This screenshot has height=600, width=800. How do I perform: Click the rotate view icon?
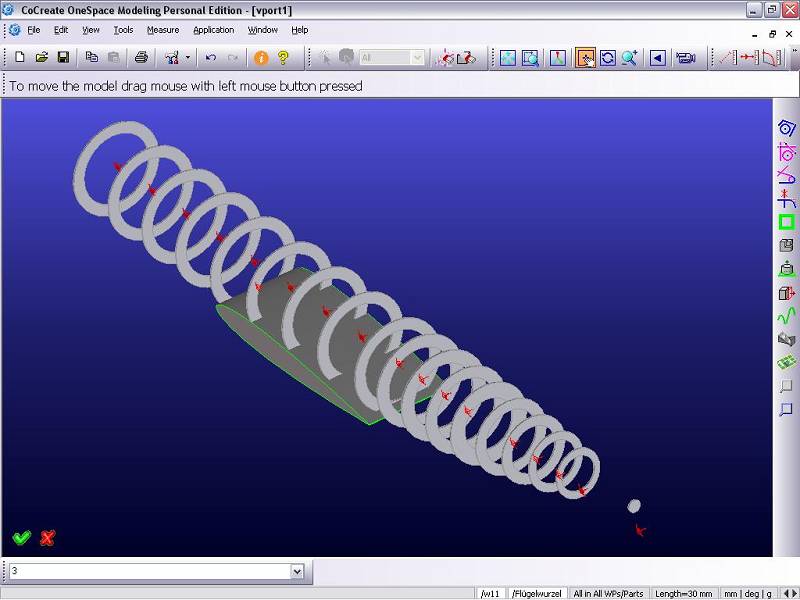click(x=607, y=58)
